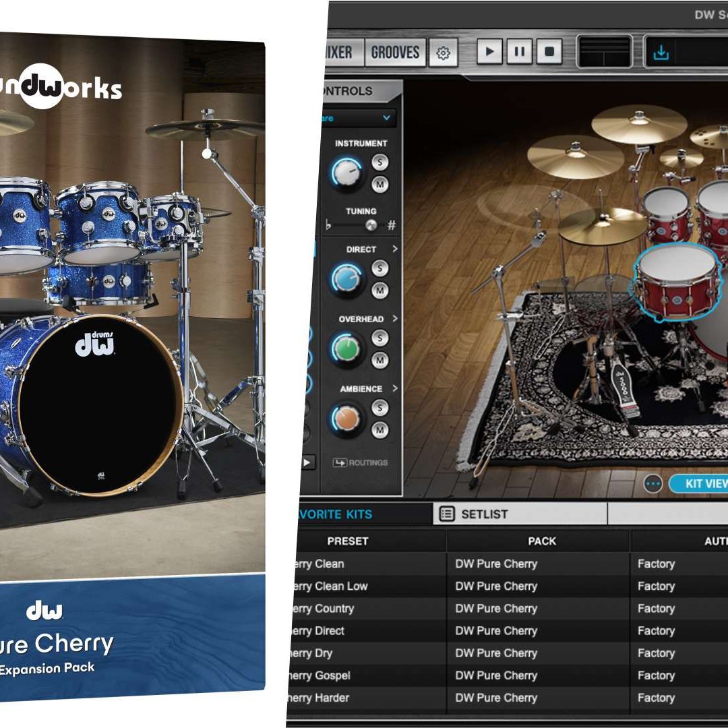728x728 pixels.
Task: Mute the Instrument channel
Action: [x=380, y=184]
